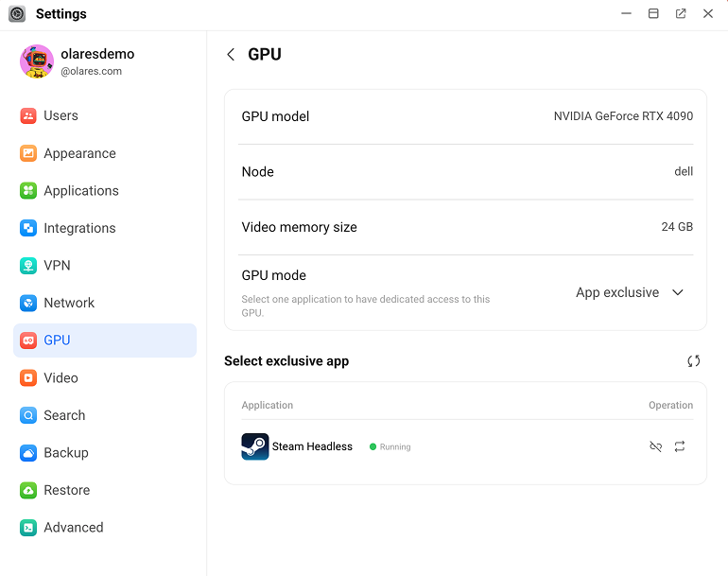This screenshot has height=576, width=728.
Task: Go back using the arrow beside GPU
Action: coord(231,54)
